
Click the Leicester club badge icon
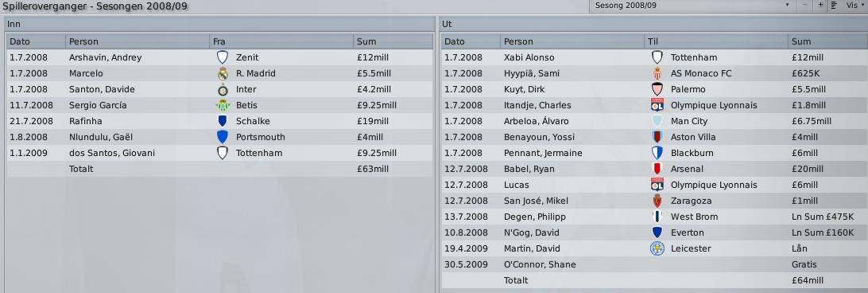[x=657, y=248]
